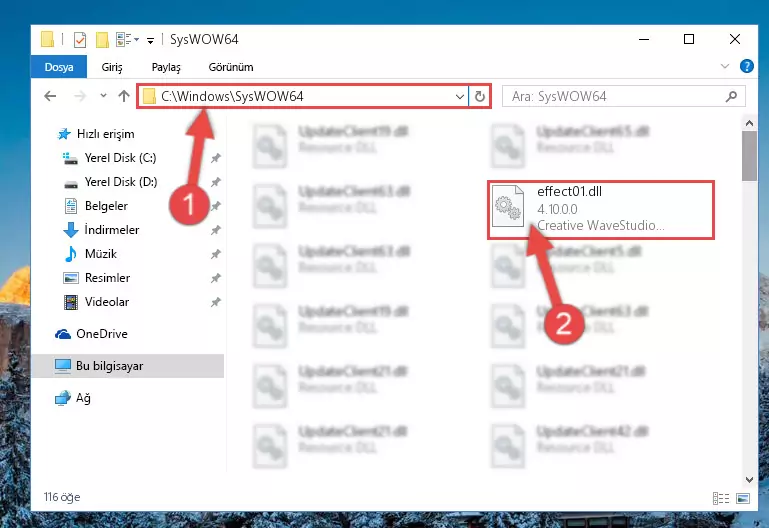Open the Dosya menu tab
The width and height of the screenshot is (769, 528).
[x=59, y=67]
